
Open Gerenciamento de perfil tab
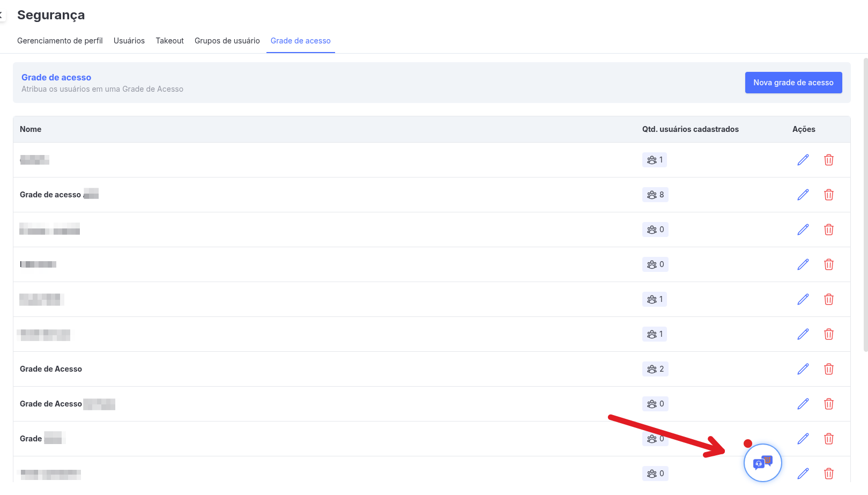tap(60, 41)
